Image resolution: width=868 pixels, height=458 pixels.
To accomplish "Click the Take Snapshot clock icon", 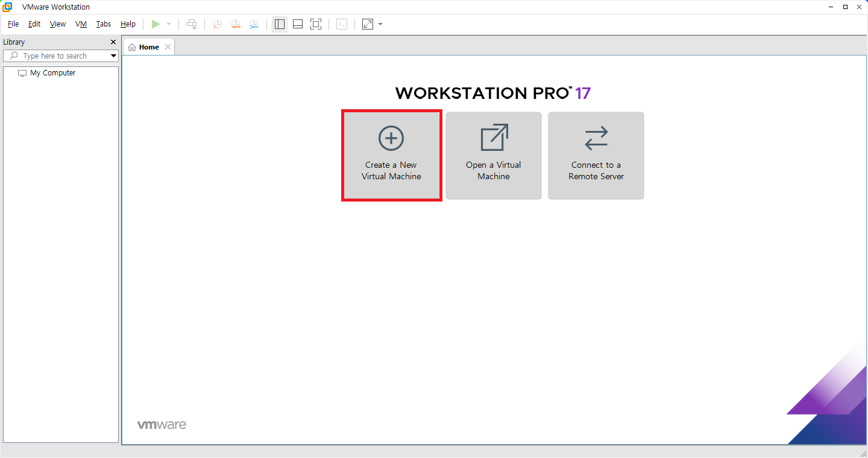I will click(217, 24).
